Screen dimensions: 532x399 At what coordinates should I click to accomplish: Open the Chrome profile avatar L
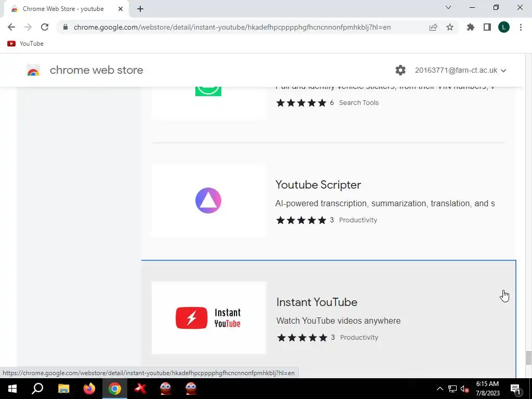pyautogui.click(x=504, y=27)
